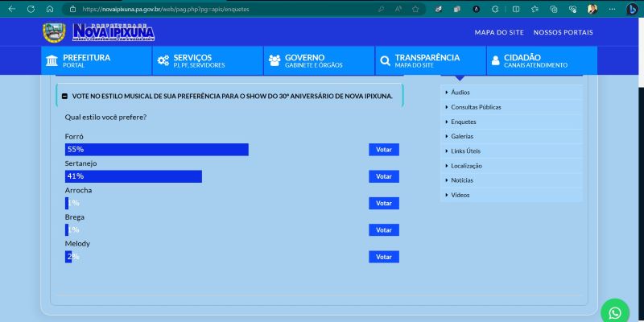Image resolution: width=644 pixels, height=322 pixels.
Task: Click the Nova Ipixuna coat of arms logo
Action: [x=55, y=32]
